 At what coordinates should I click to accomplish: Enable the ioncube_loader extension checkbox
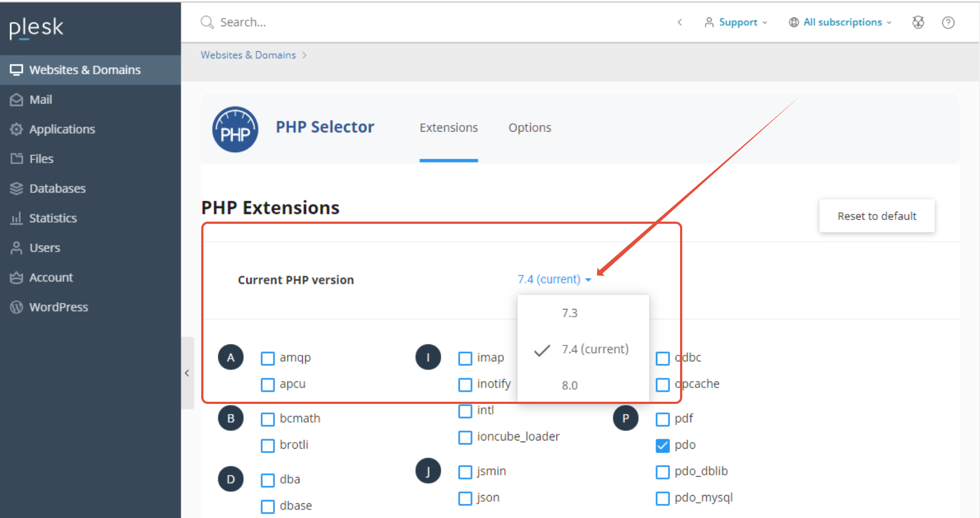click(x=465, y=438)
